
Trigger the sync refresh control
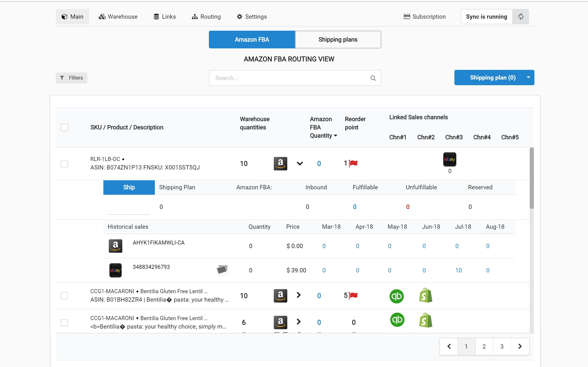[x=521, y=17]
